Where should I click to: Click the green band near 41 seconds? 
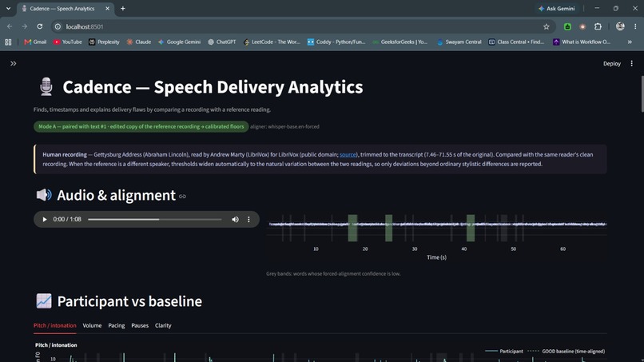point(471,228)
